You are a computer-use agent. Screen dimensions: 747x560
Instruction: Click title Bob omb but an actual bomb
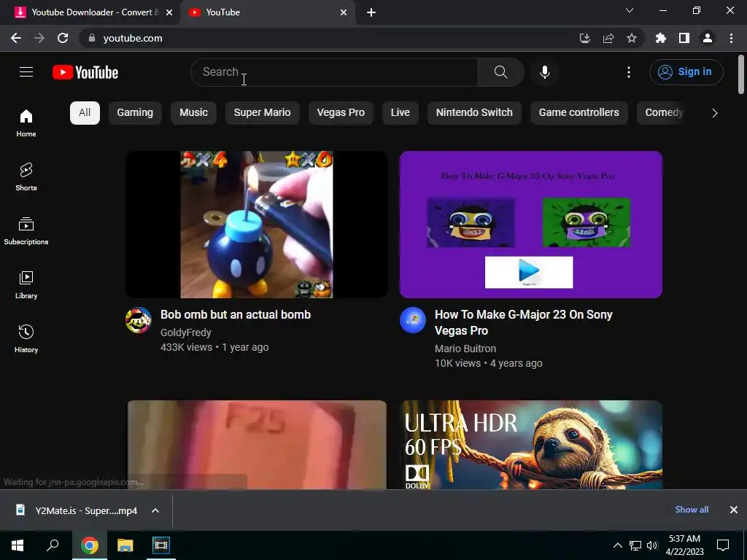tap(236, 315)
